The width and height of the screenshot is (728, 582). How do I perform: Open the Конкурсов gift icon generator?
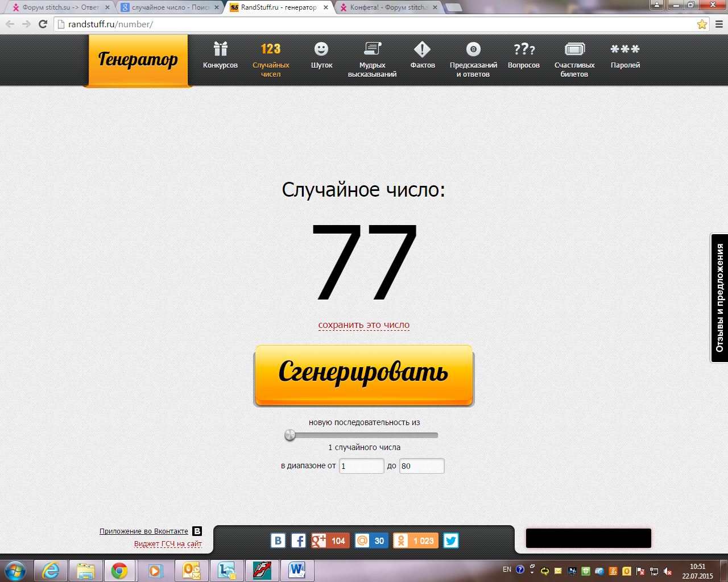click(x=220, y=49)
